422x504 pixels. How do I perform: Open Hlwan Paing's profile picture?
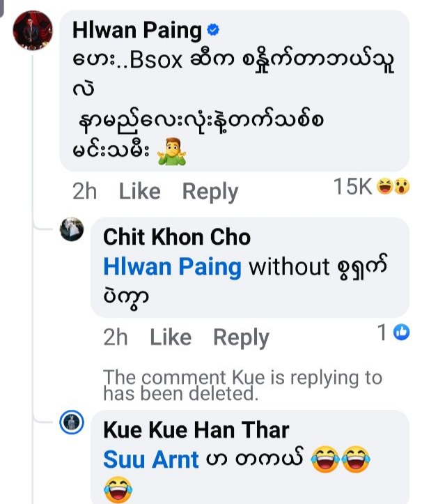(33, 29)
